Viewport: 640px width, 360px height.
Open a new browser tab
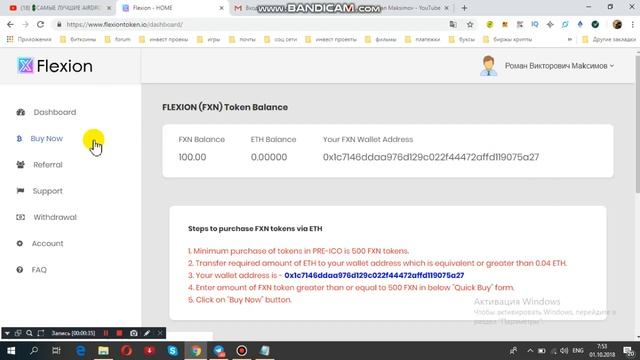[464, 8]
